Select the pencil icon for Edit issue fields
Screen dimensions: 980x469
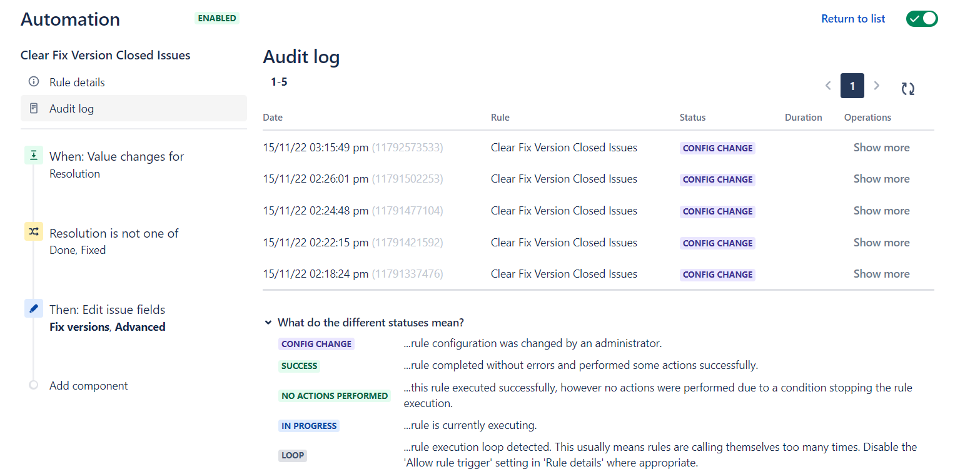(x=33, y=308)
